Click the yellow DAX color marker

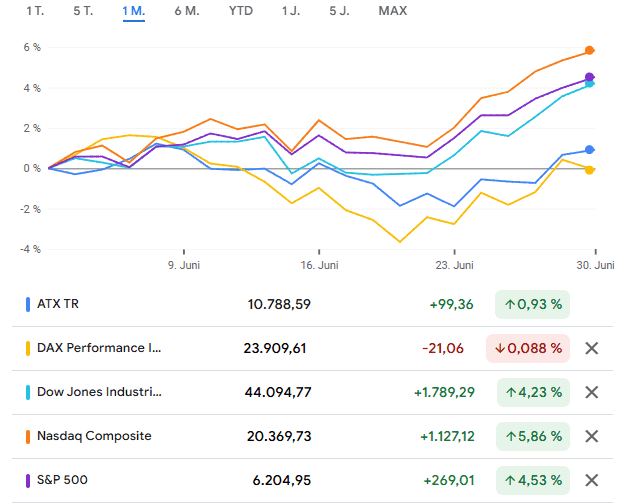pyautogui.click(x=28, y=349)
